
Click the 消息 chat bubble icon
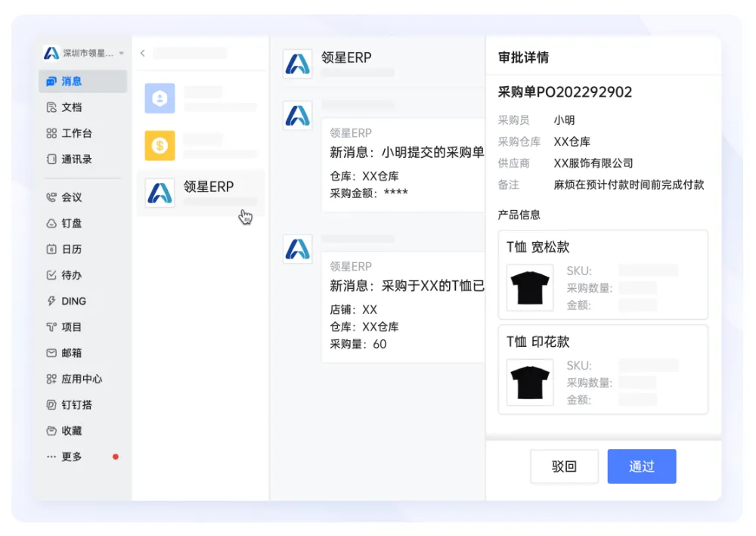point(51,81)
